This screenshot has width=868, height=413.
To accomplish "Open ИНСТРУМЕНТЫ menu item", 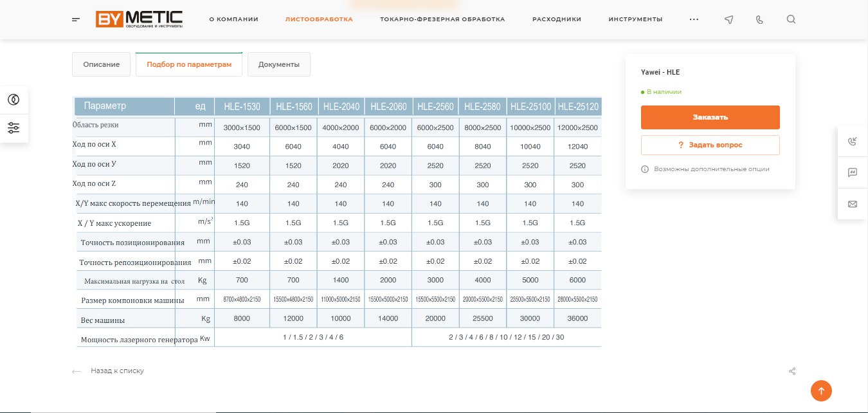I will coord(635,19).
